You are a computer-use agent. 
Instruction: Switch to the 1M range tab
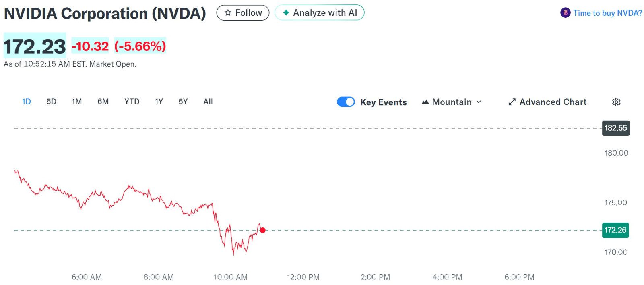[76, 102]
